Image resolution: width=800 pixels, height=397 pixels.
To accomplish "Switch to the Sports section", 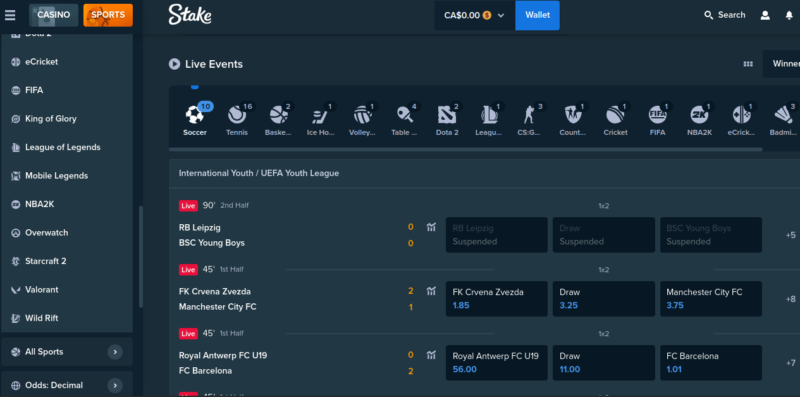I will coord(108,15).
